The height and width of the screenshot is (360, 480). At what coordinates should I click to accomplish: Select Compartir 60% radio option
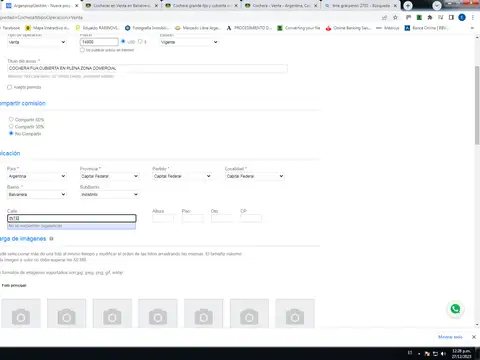tap(11, 119)
